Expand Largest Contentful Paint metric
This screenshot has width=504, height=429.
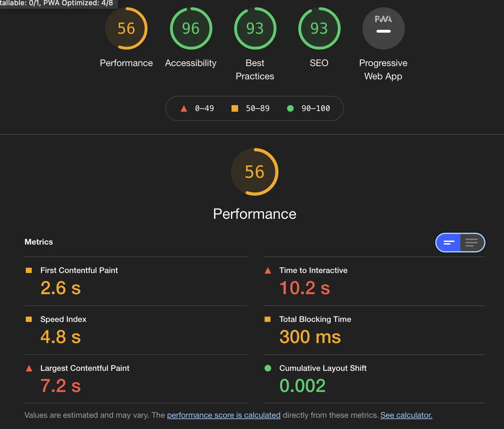coord(85,368)
